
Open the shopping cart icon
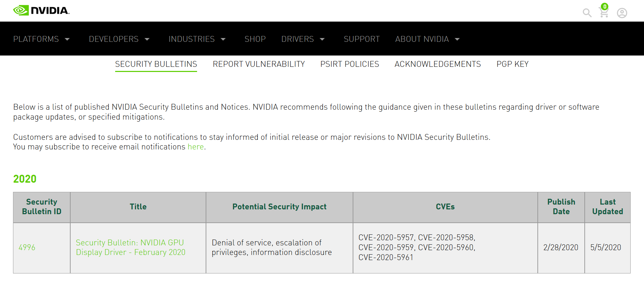604,12
